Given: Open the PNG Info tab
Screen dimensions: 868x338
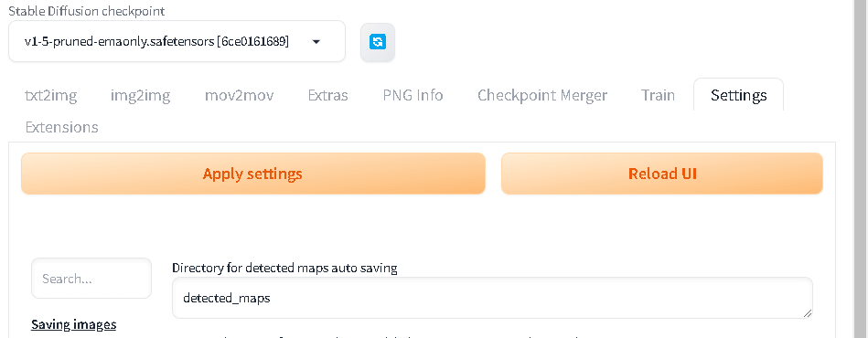Looking at the screenshot, I should pos(413,95).
